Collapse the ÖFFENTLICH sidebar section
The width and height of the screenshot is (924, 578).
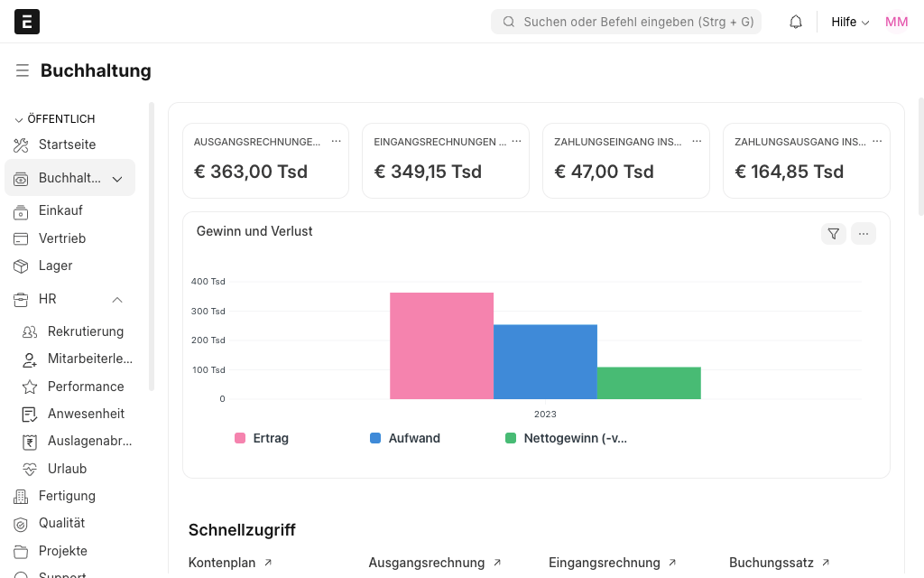[18, 119]
